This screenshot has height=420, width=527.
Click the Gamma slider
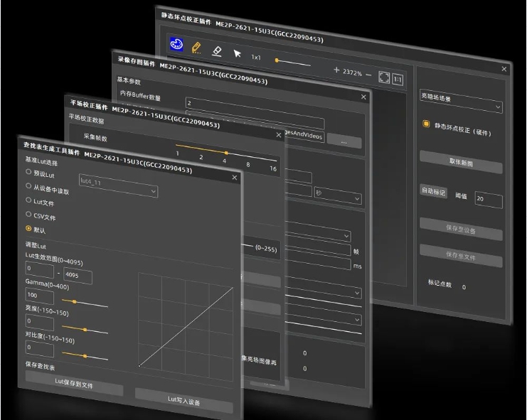85,303
